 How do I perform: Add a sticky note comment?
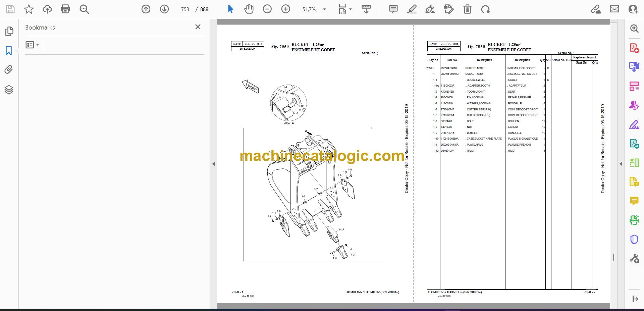[393, 9]
